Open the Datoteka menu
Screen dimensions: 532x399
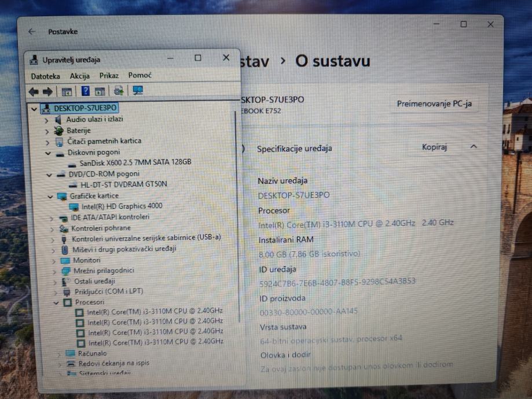tap(46, 76)
